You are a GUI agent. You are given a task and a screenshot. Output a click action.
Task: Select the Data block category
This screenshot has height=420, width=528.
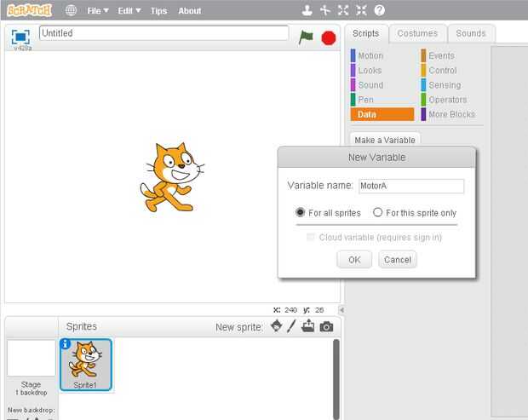click(382, 114)
